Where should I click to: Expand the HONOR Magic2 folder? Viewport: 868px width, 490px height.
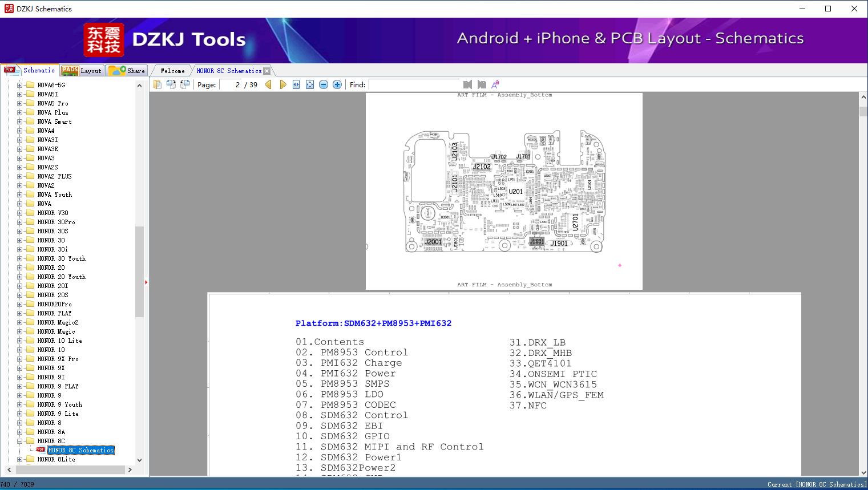click(20, 322)
